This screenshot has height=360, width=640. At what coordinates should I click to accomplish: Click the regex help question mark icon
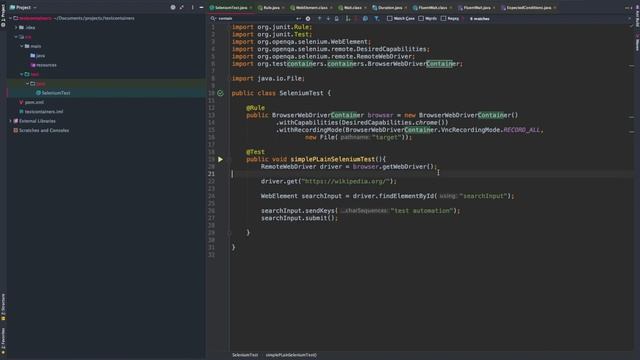[462, 18]
